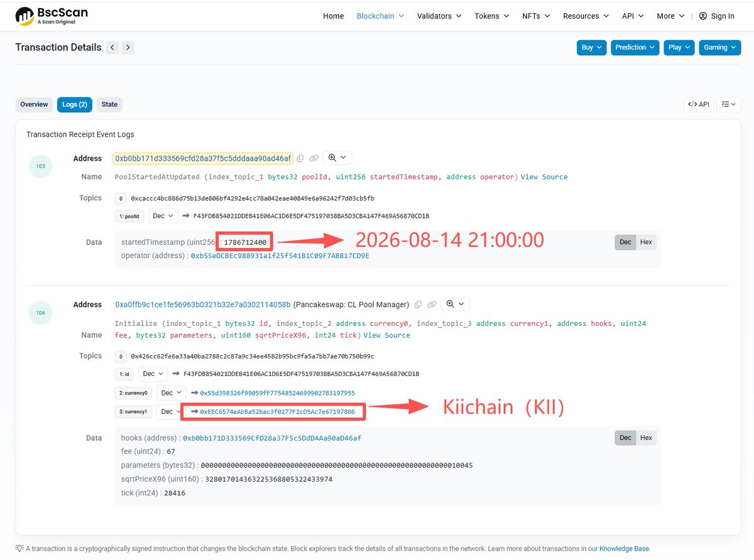Switch to the State tab
Image resolution: width=754 pixels, height=560 pixels.
(x=109, y=104)
